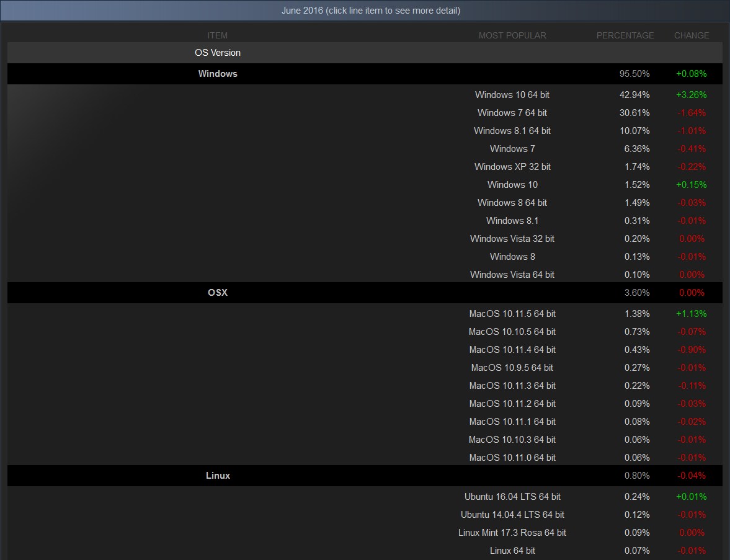Click the MOST POPULAR column header
Screen dimensions: 730x560
(x=512, y=35)
